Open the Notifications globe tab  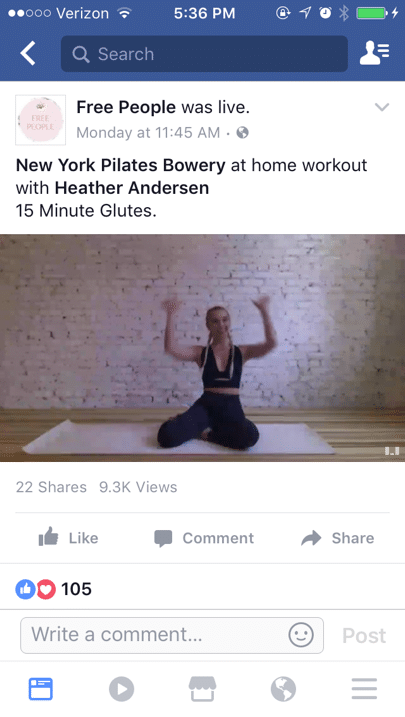[283, 689]
